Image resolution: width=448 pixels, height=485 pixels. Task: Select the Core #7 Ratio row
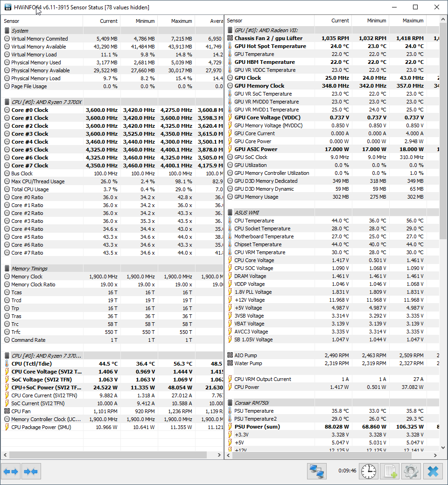[x=112, y=253]
